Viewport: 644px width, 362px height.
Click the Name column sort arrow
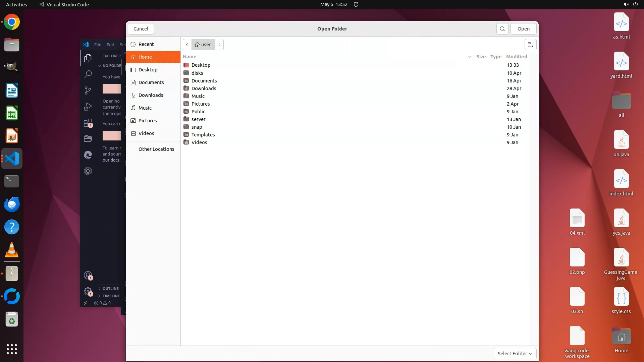[x=469, y=57]
